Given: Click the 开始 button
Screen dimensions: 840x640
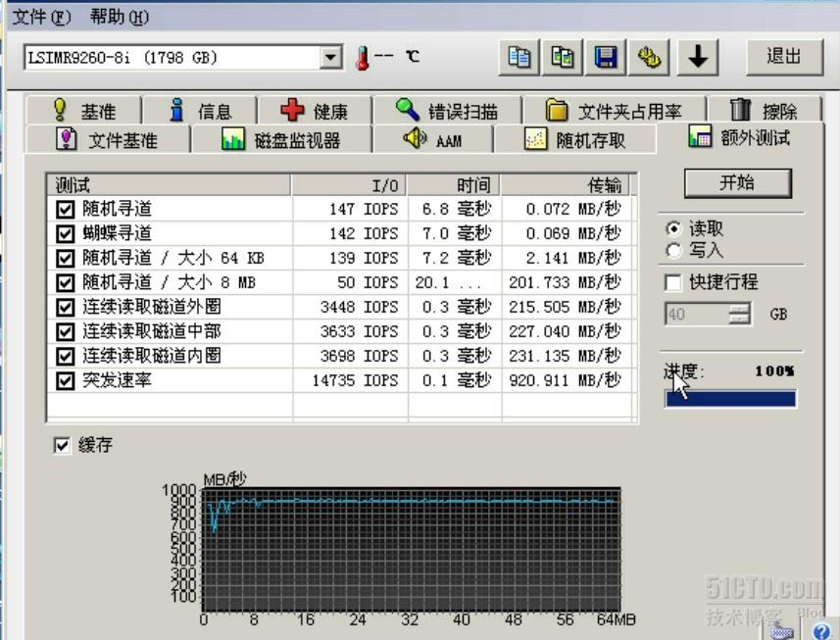Looking at the screenshot, I should pyautogui.click(x=738, y=183).
